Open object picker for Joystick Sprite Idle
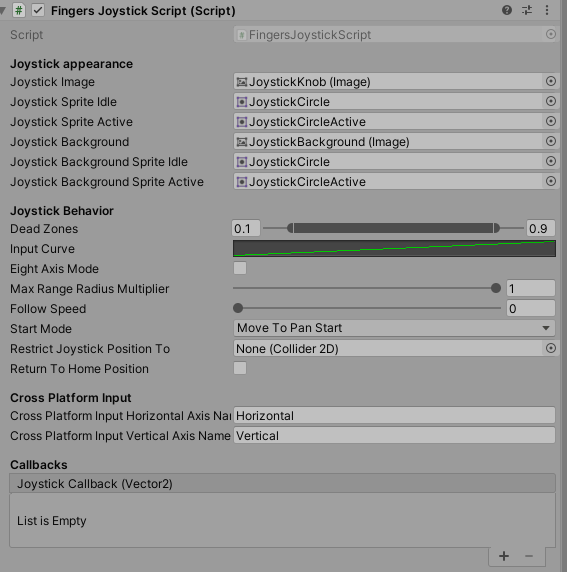Image resolution: width=567 pixels, height=572 pixels. [x=551, y=101]
